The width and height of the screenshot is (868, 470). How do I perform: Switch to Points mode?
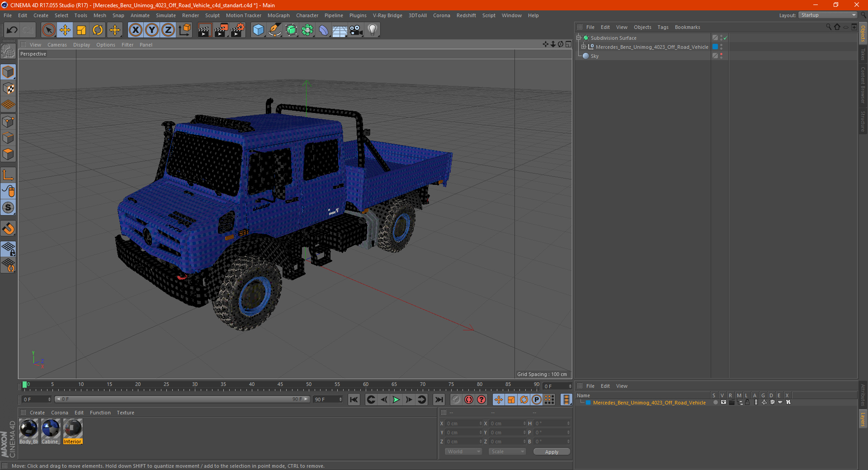(x=8, y=122)
